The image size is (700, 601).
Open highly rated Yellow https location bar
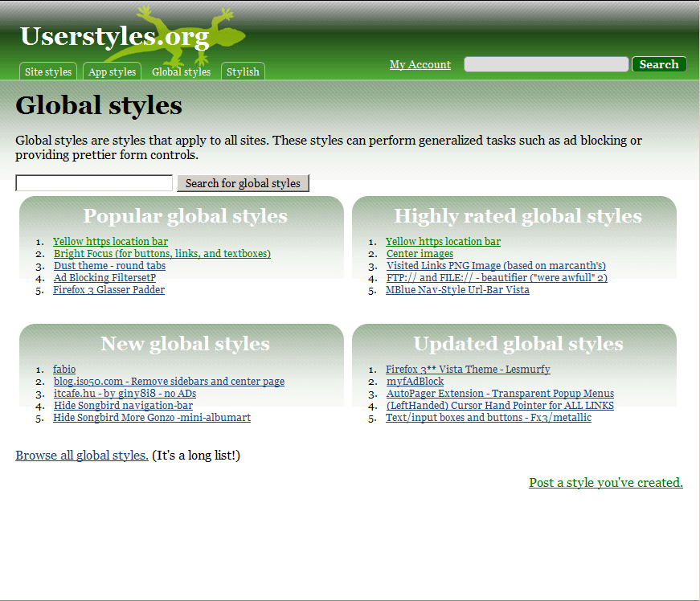444,241
